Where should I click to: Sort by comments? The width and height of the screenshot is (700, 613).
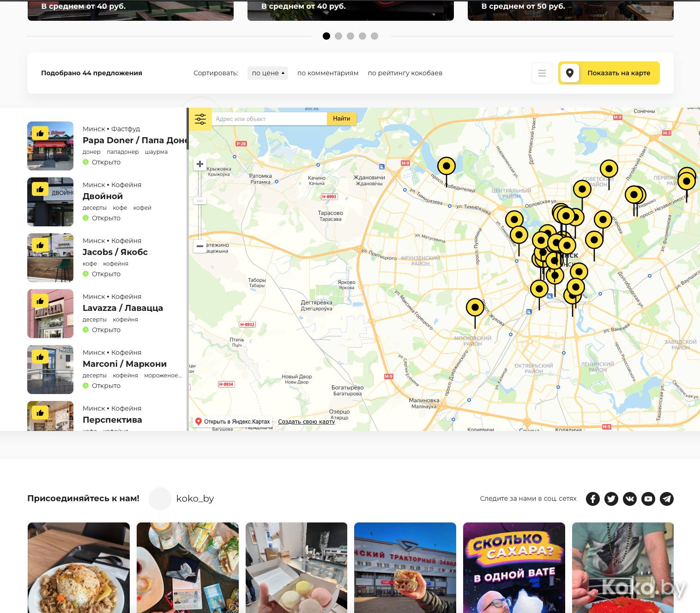click(x=328, y=73)
